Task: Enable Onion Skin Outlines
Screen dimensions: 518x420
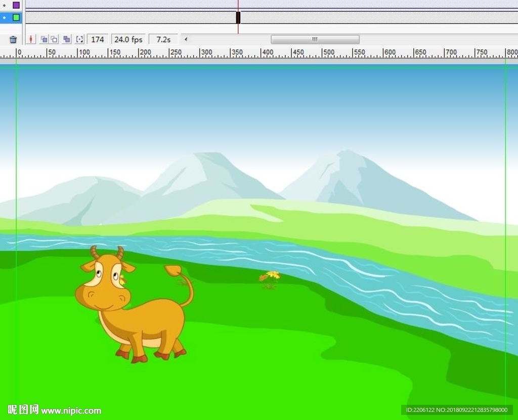Action: pyautogui.click(x=54, y=39)
